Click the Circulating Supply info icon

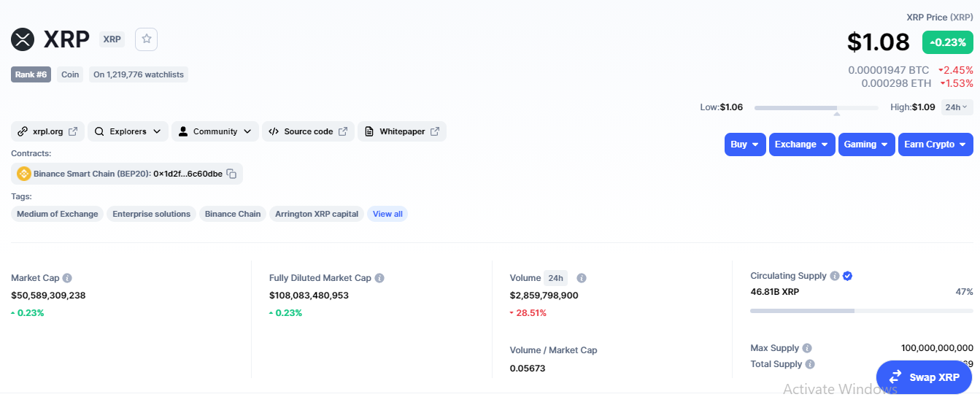834,276
